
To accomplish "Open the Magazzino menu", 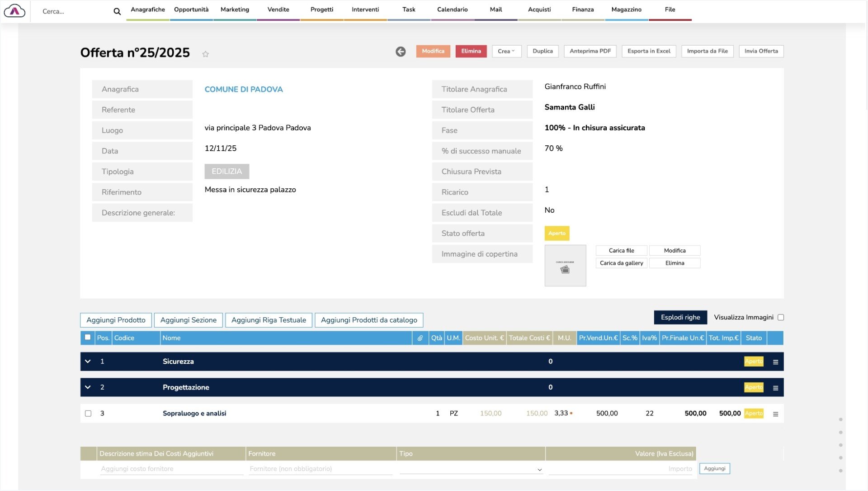I will point(626,10).
